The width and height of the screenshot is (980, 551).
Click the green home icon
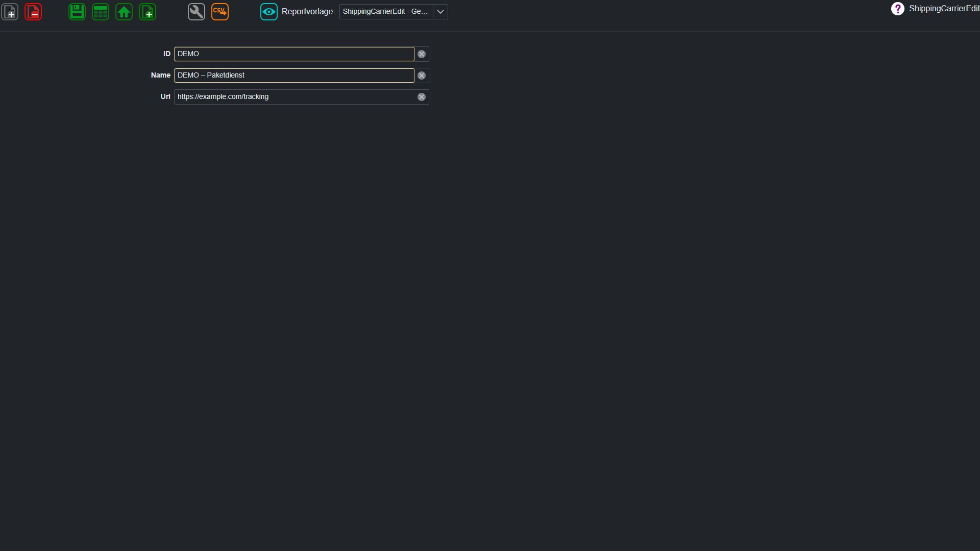click(124, 12)
